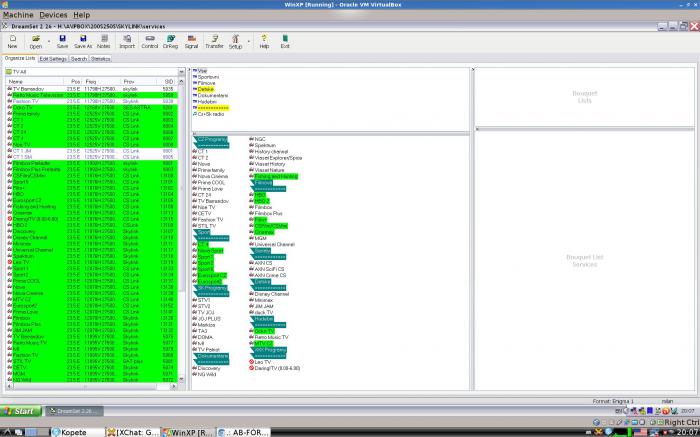
Task: Click the Save disk icon
Action: (62, 42)
